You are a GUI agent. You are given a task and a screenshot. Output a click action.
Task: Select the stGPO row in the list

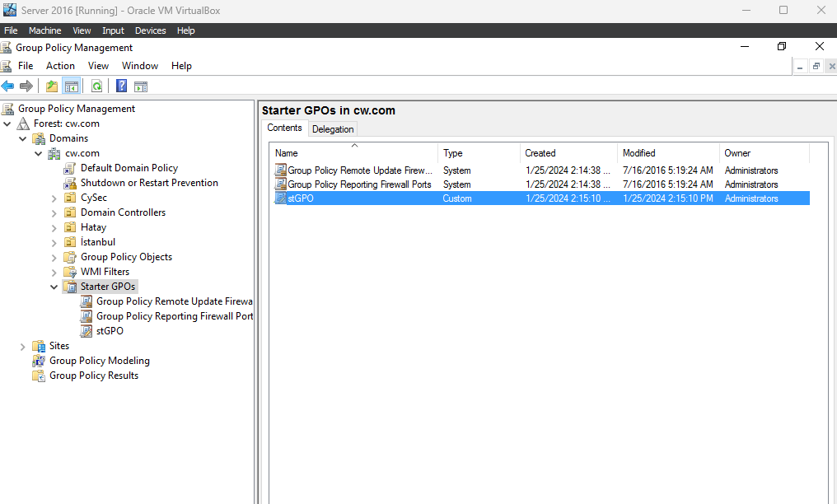pos(541,198)
